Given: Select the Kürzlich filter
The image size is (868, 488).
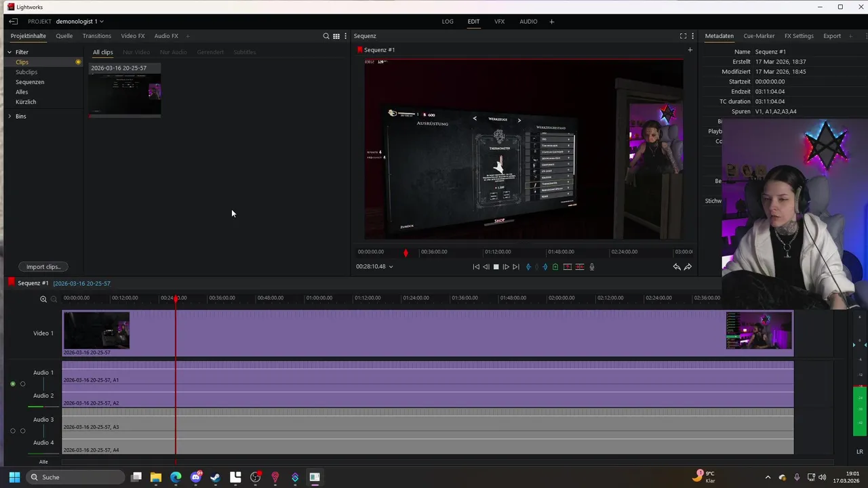Looking at the screenshot, I should 26,102.
